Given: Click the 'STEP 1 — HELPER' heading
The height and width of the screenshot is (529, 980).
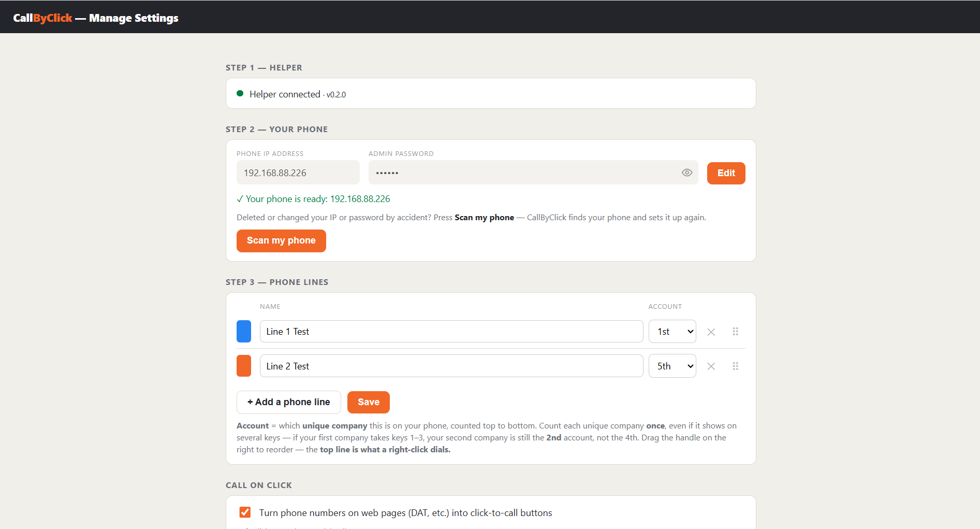Looking at the screenshot, I should [x=264, y=68].
